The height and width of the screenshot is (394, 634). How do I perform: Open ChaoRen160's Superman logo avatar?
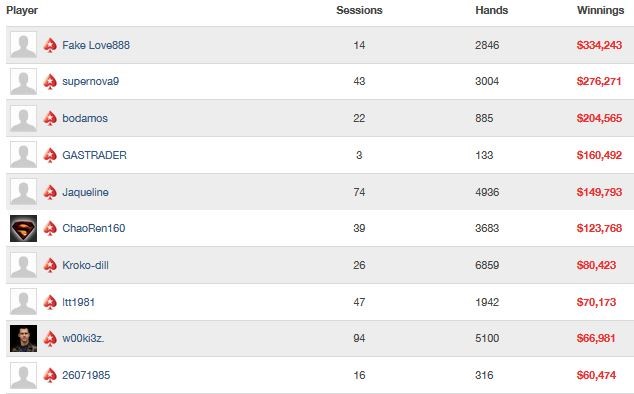(x=23, y=228)
